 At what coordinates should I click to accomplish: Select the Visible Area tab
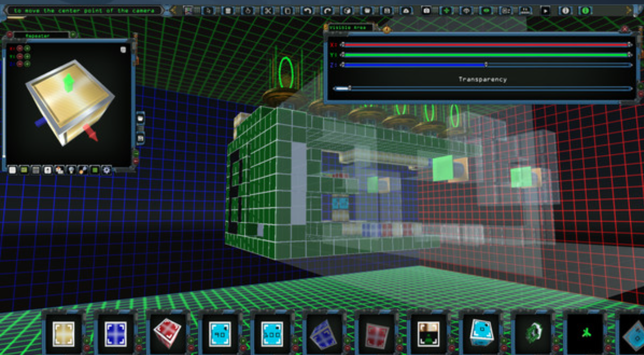coord(348,27)
